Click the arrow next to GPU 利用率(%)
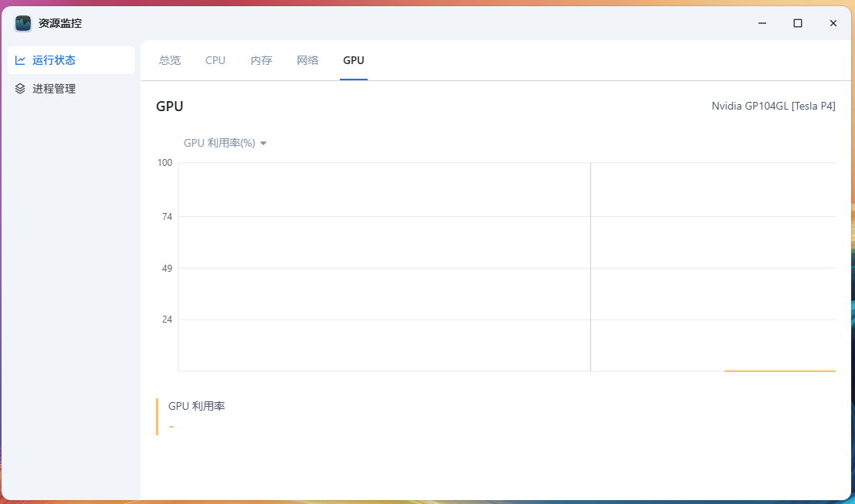The height and width of the screenshot is (504, 855). tap(263, 144)
